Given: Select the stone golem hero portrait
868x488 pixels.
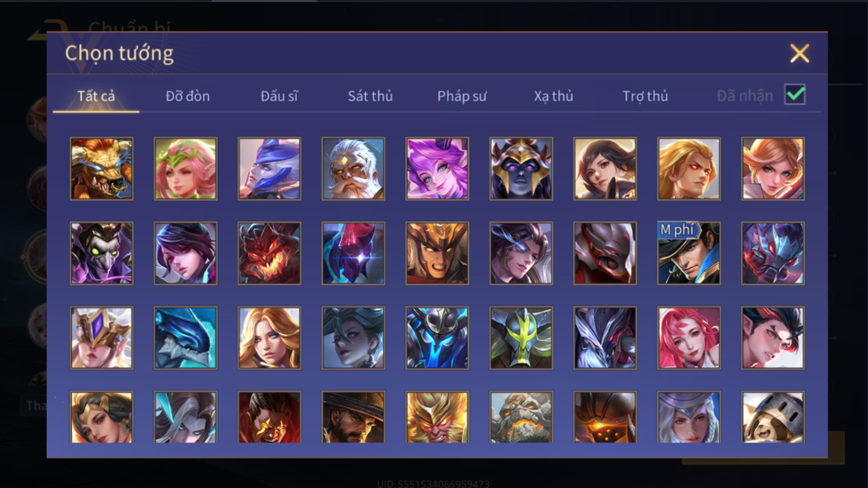Looking at the screenshot, I should (521, 417).
